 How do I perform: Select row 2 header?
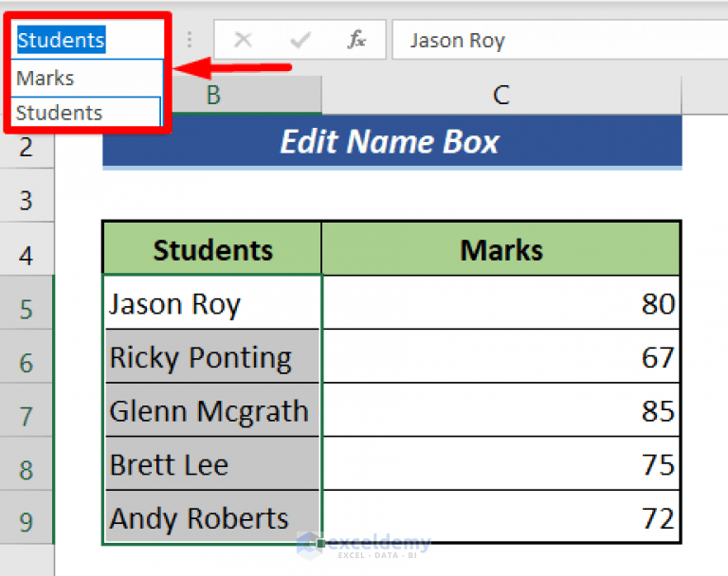27,148
